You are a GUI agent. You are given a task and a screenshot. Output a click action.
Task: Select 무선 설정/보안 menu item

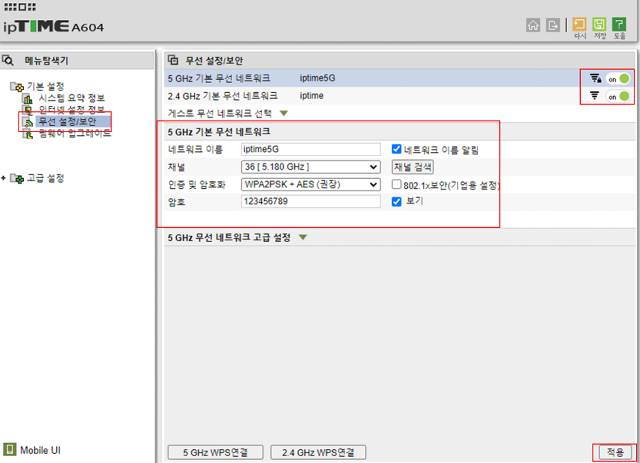point(67,121)
